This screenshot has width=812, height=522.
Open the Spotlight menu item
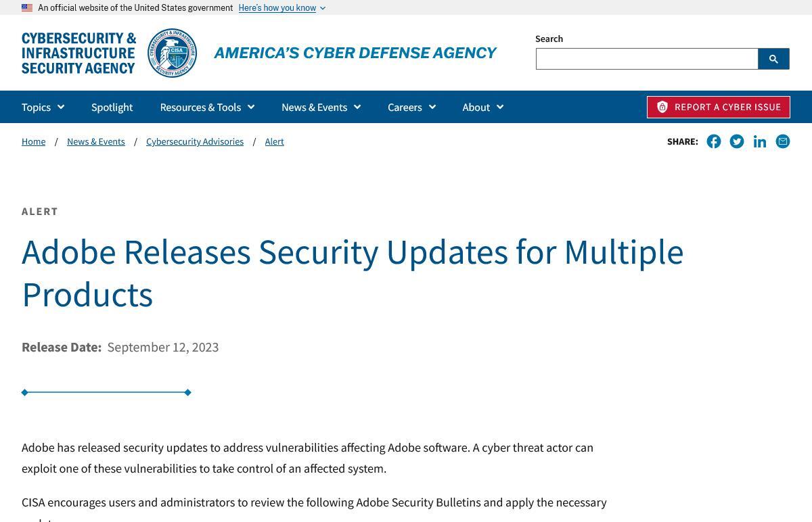[112, 107]
